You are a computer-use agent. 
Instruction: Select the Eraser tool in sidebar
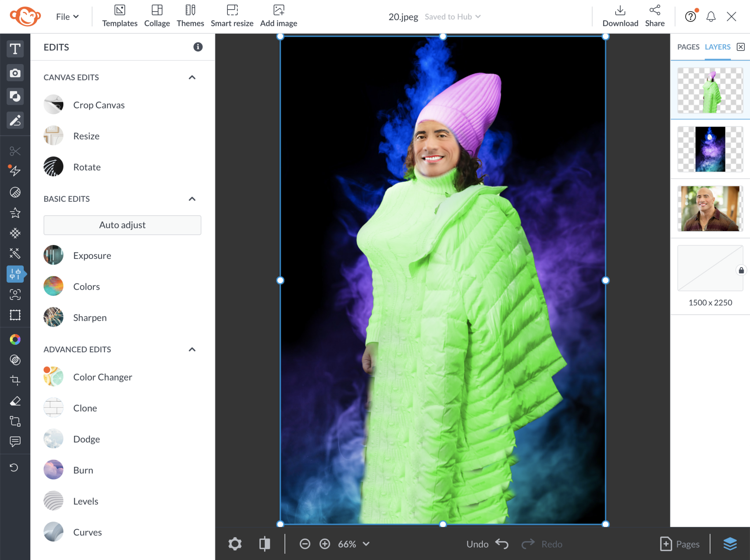coord(15,401)
